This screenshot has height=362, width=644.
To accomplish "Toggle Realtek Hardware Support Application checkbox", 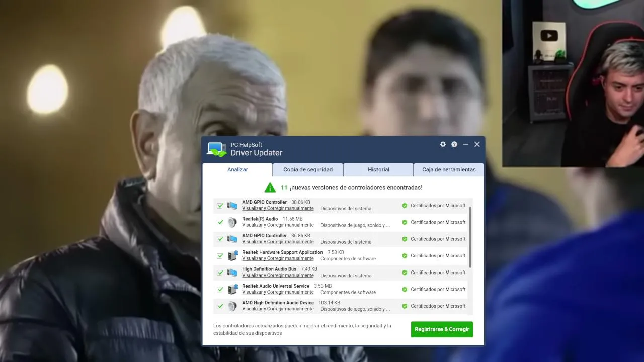I will [x=220, y=256].
